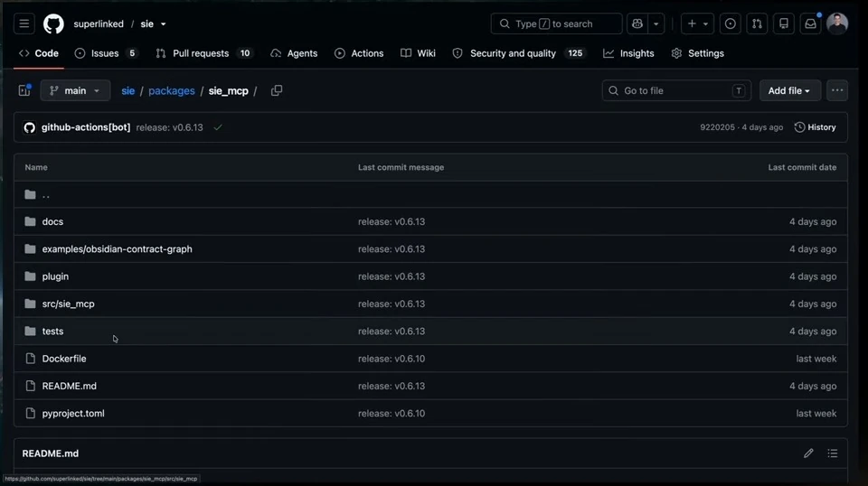Click the tests folder icon
Screen dimensions: 868x486
[x=30, y=332]
